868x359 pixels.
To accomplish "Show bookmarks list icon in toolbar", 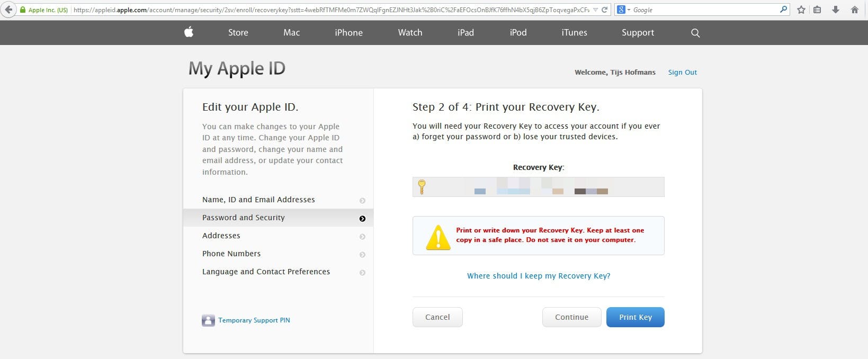I will (x=817, y=10).
